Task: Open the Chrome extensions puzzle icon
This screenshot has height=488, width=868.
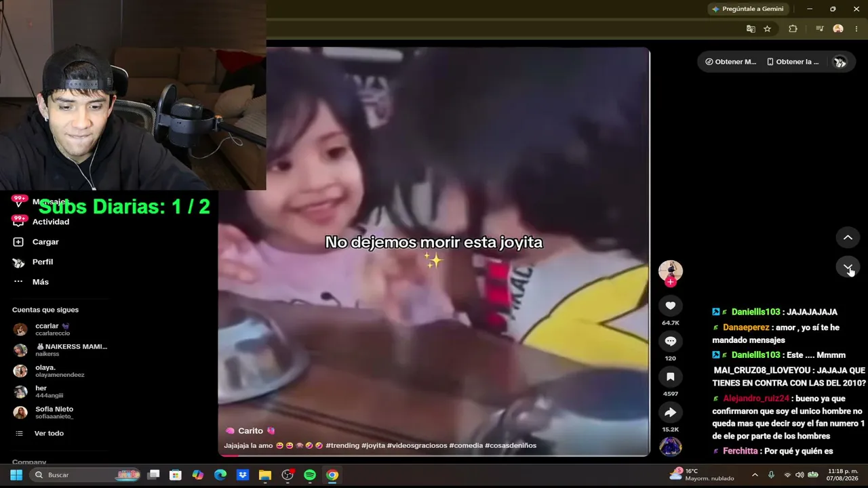Action: [x=793, y=28]
